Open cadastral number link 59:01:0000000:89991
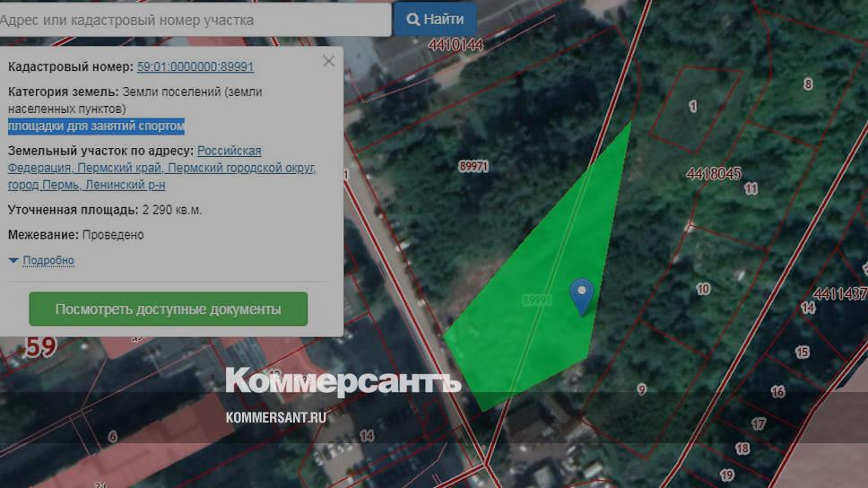The height and width of the screenshot is (488, 868). point(195,67)
